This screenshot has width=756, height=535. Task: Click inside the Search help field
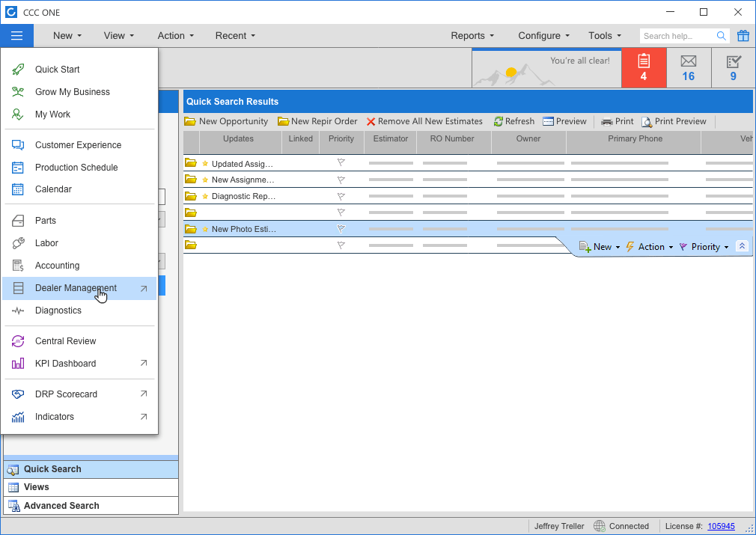pyautogui.click(x=677, y=35)
